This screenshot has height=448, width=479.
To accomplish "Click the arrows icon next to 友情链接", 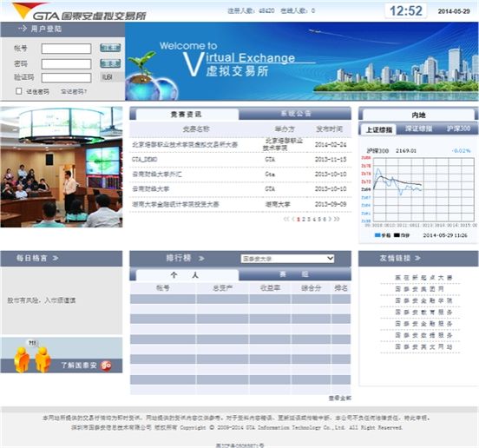I will [x=417, y=258].
